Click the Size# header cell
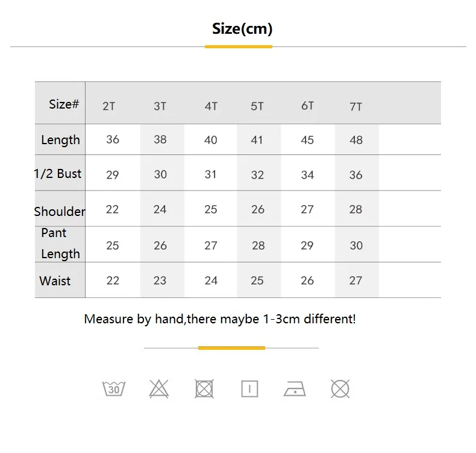 pos(64,104)
